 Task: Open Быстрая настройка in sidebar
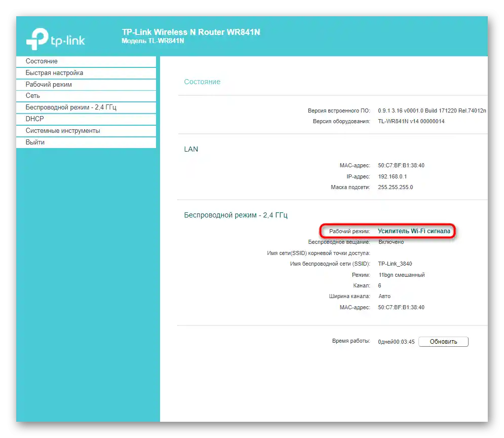[x=86, y=73]
